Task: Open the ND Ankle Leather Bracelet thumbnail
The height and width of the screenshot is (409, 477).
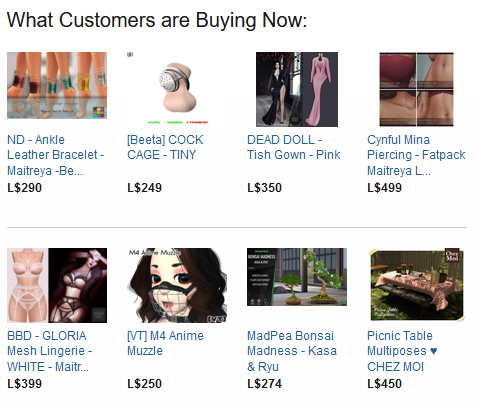Action: click(57, 85)
